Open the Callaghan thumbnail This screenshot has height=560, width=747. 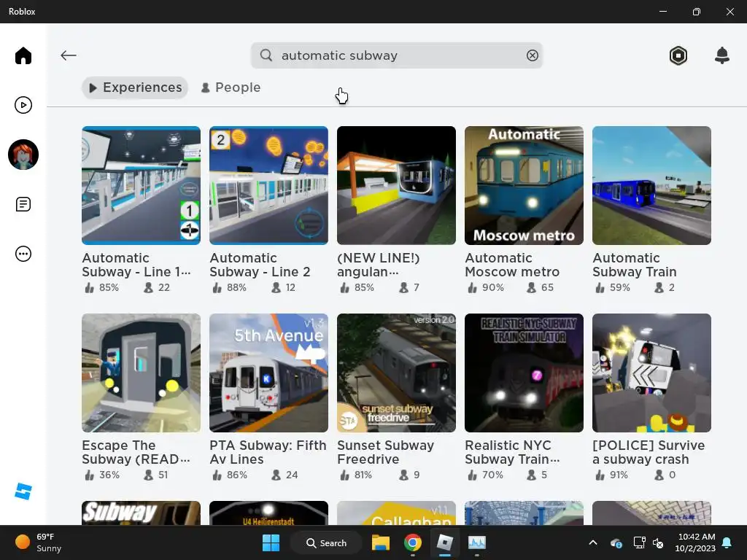pyautogui.click(x=396, y=513)
